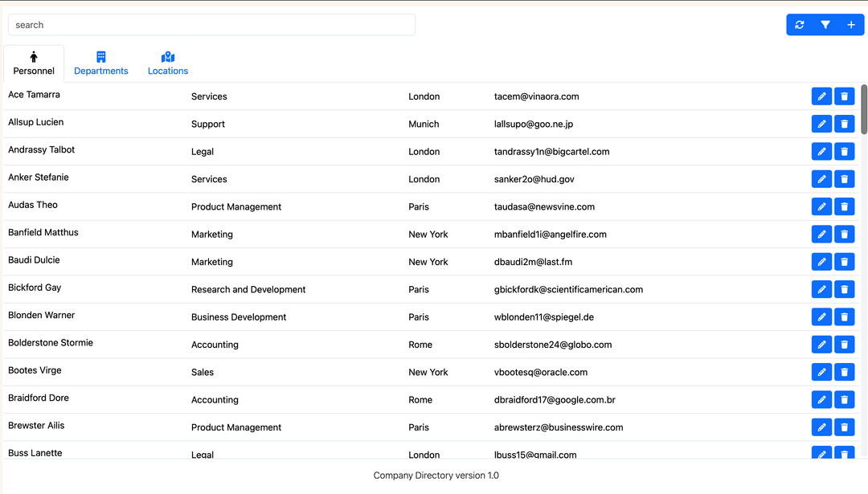The height and width of the screenshot is (494, 868).
Task: Select the name Buss Lanette
Action: tap(35, 453)
